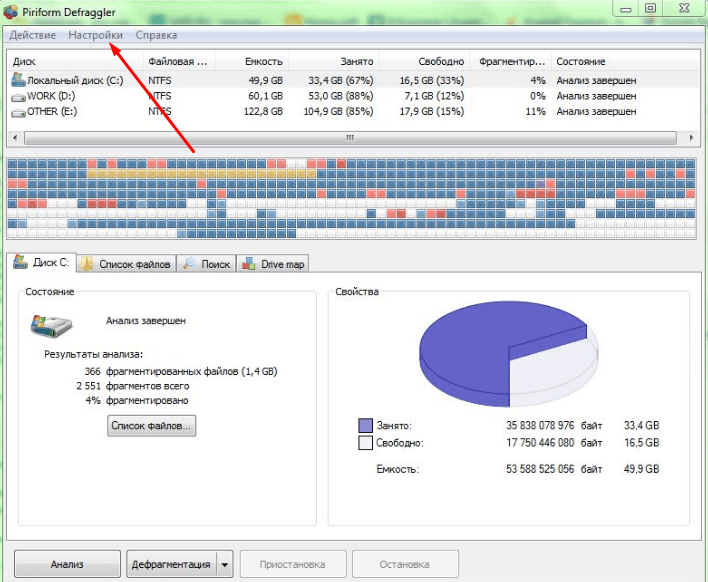Click the drive list scroll left arrow
The image size is (708, 582).
(x=15, y=138)
